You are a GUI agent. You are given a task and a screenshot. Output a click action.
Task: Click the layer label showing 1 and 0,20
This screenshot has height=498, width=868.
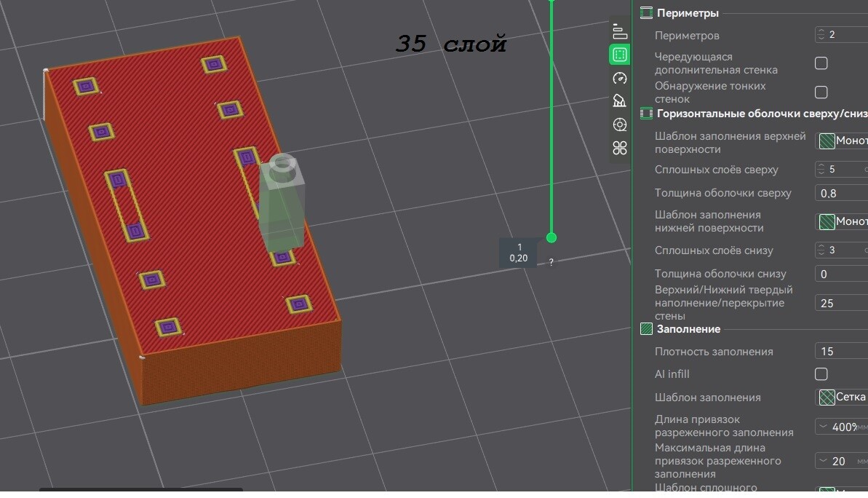(519, 253)
